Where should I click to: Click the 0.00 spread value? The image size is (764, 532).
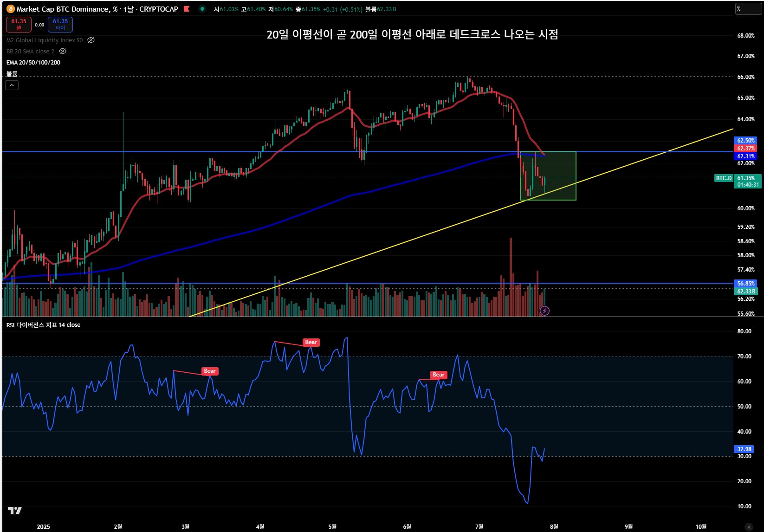click(39, 25)
